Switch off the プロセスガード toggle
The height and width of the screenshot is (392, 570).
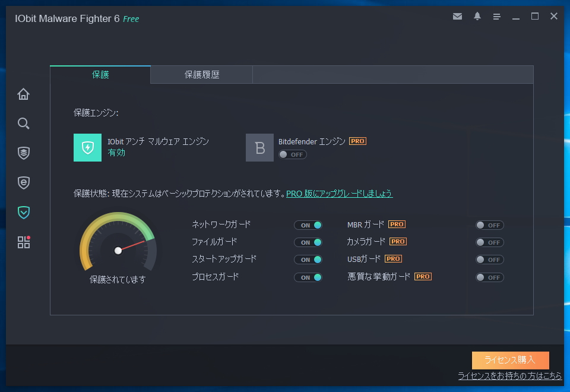(308, 277)
